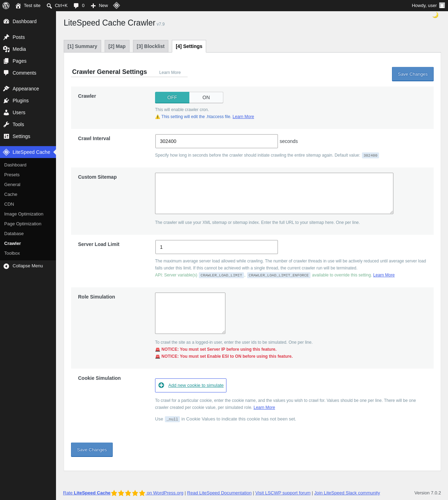Open the [2] Map tab
This screenshot has width=448, height=500.
tap(117, 46)
